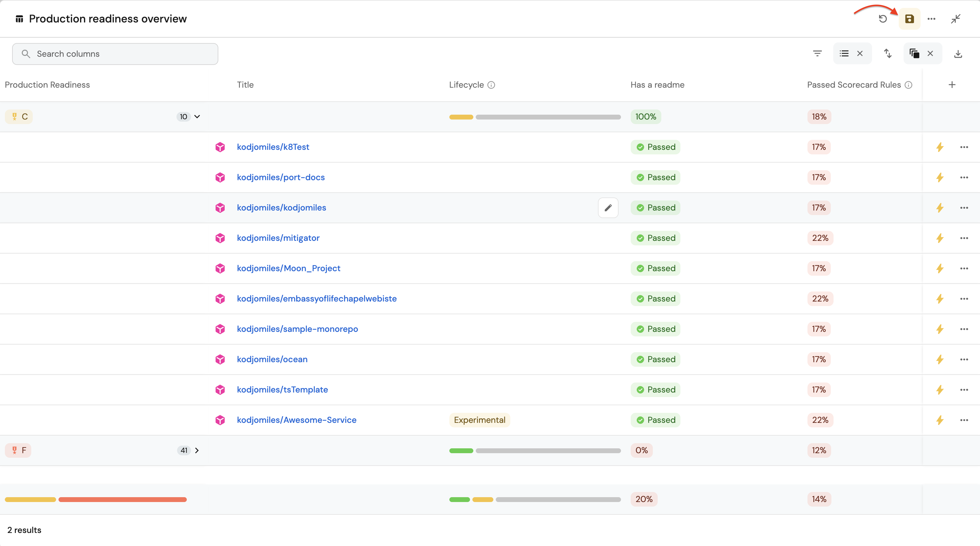The image size is (980, 546).
Task: Open row menu for kodjomiles/mitigator
Action: tap(964, 238)
